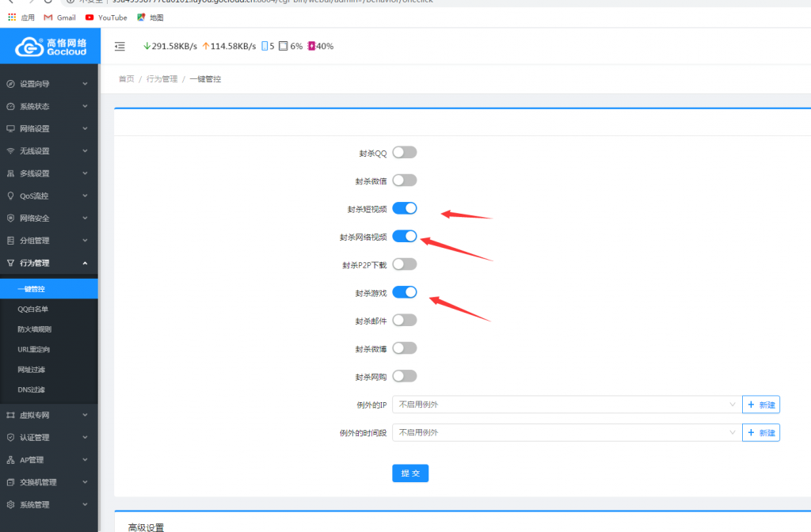Screen dimensions: 811x532
Task: Click the 无线设置 wifi icon
Action: [10, 151]
